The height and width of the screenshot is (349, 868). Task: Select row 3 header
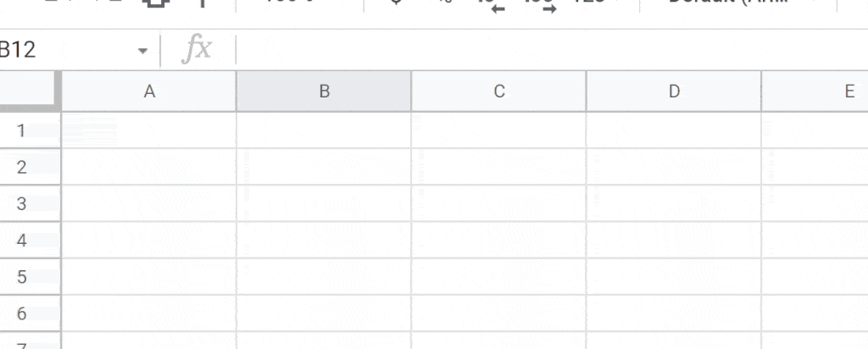coord(30,203)
